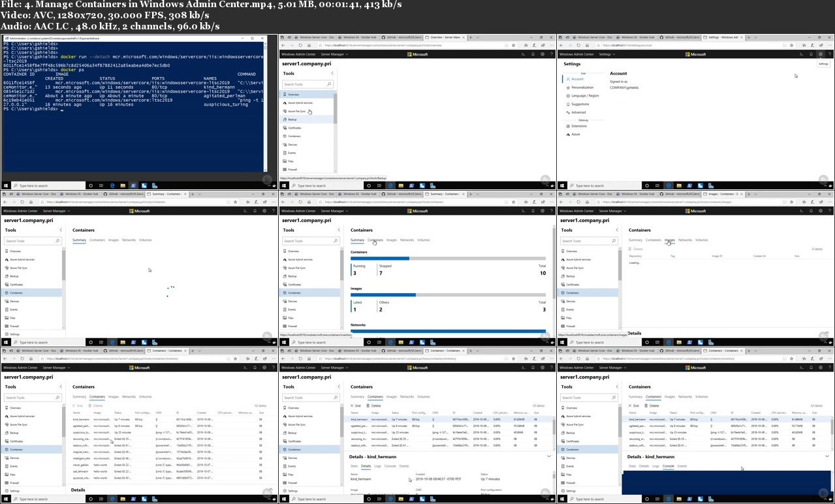Collapse Details chevron in the Console frame

pyautogui.click(x=827, y=456)
